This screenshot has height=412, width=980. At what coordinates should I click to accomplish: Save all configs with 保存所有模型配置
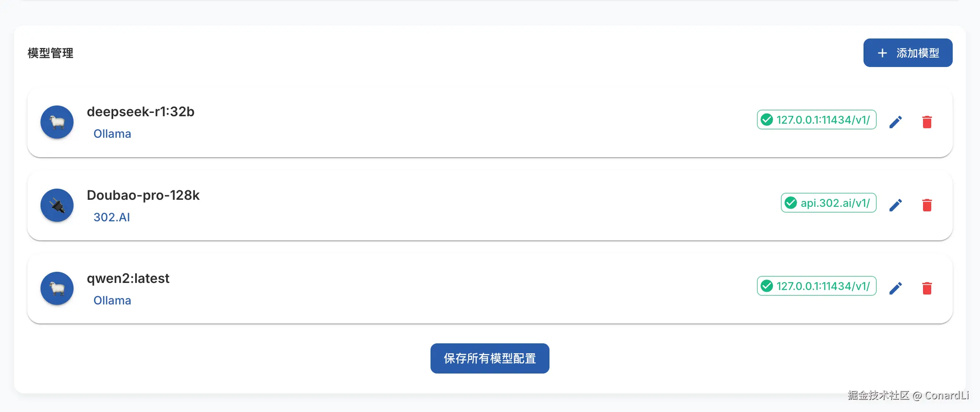490,358
